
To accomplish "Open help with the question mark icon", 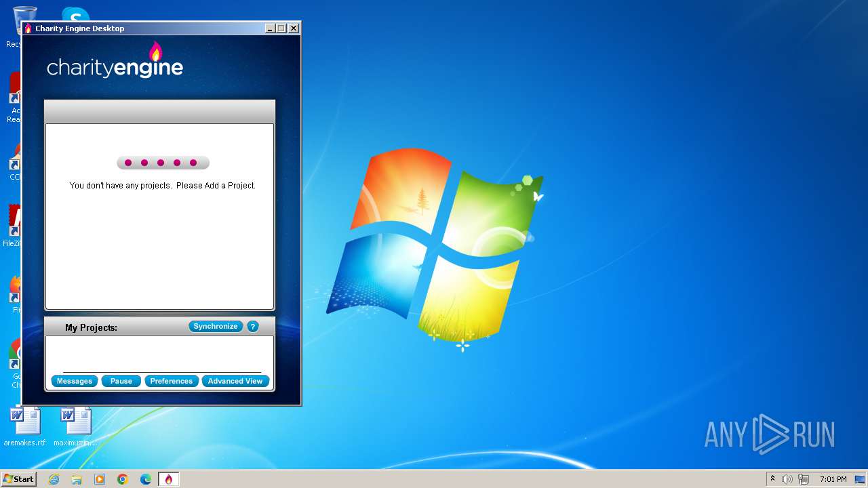I will point(253,327).
